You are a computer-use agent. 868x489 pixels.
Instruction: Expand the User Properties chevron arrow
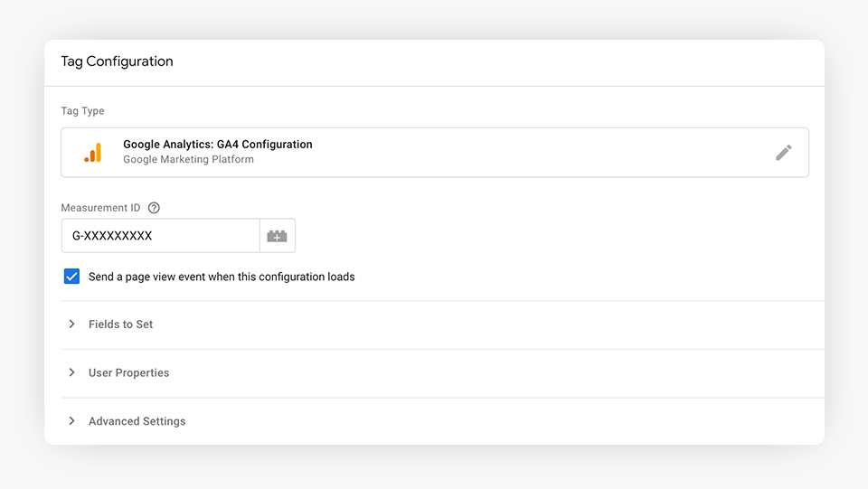[x=72, y=372]
